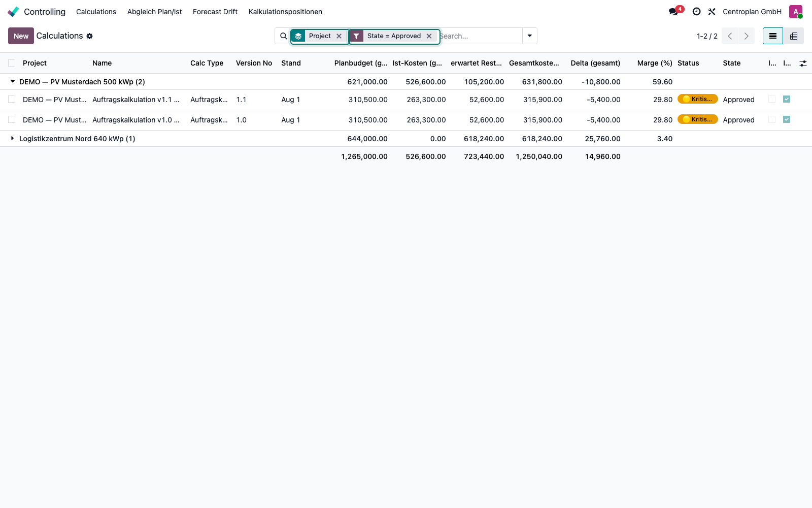
Task: Open Calculations menu
Action: click(x=96, y=12)
